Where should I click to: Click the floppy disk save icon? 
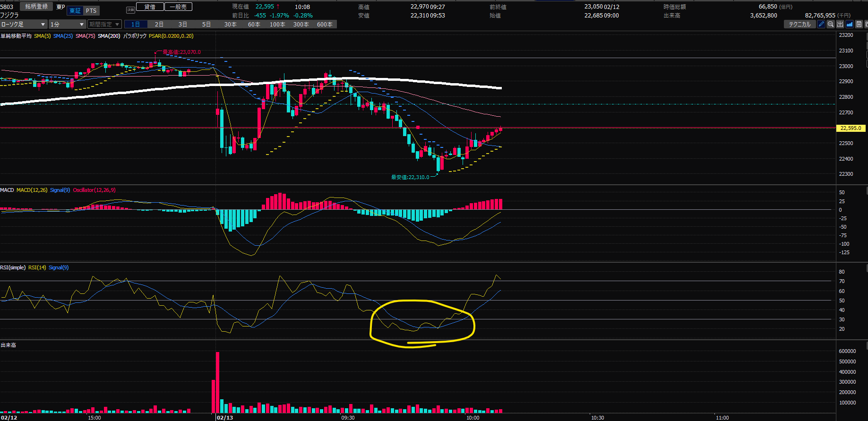859,24
